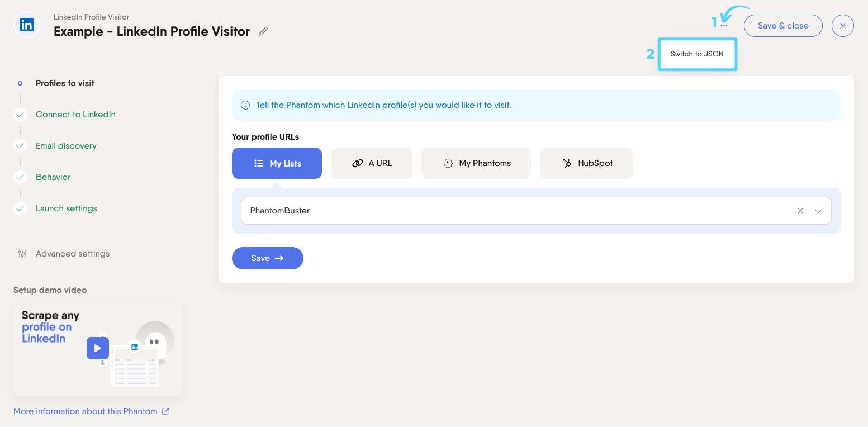This screenshot has height=427, width=868.
Task: Switch to the A URL tab
Action: click(372, 163)
